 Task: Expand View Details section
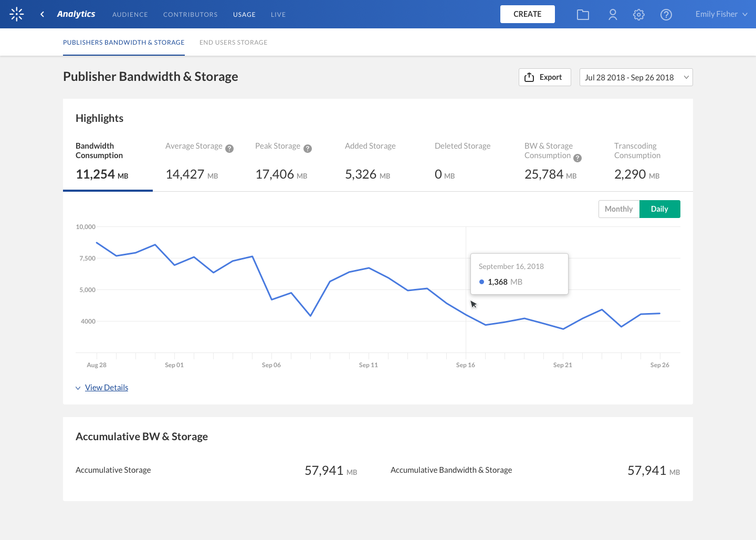click(x=106, y=388)
